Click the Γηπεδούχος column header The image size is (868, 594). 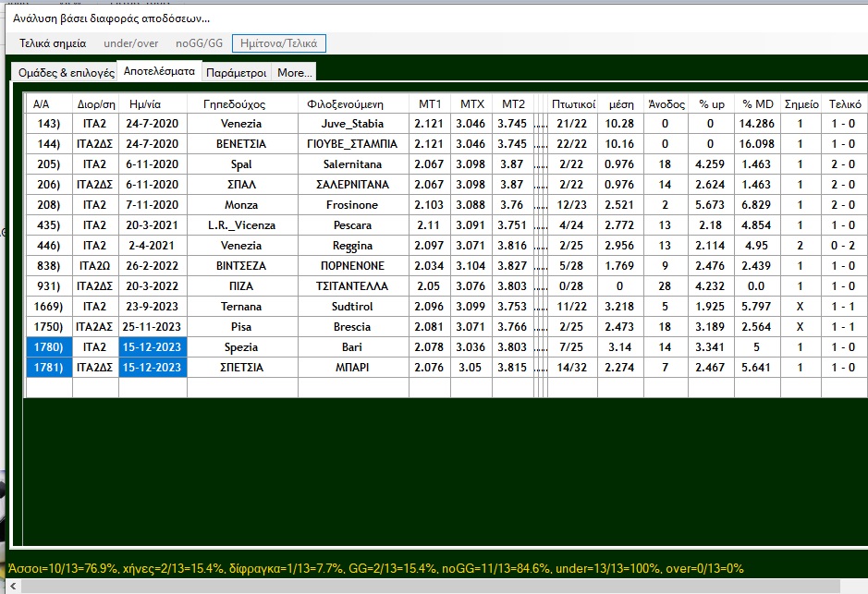pos(241,104)
